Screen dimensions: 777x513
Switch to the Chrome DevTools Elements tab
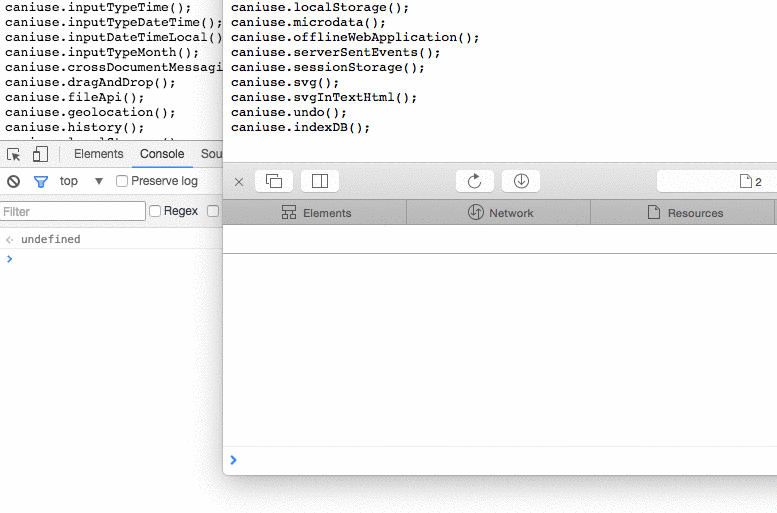99,154
